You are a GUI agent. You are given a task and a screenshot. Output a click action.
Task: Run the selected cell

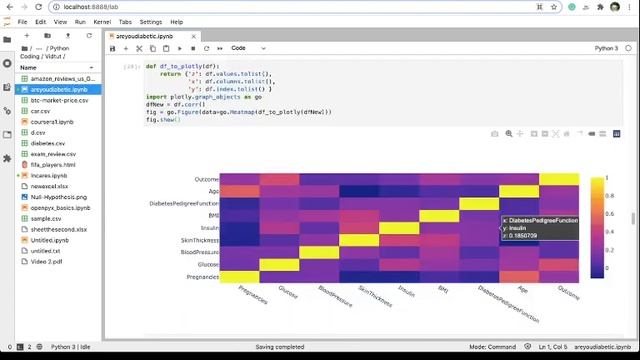click(x=180, y=49)
